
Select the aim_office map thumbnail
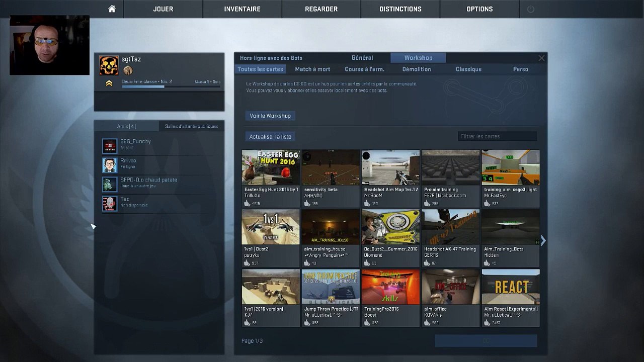tap(450, 287)
